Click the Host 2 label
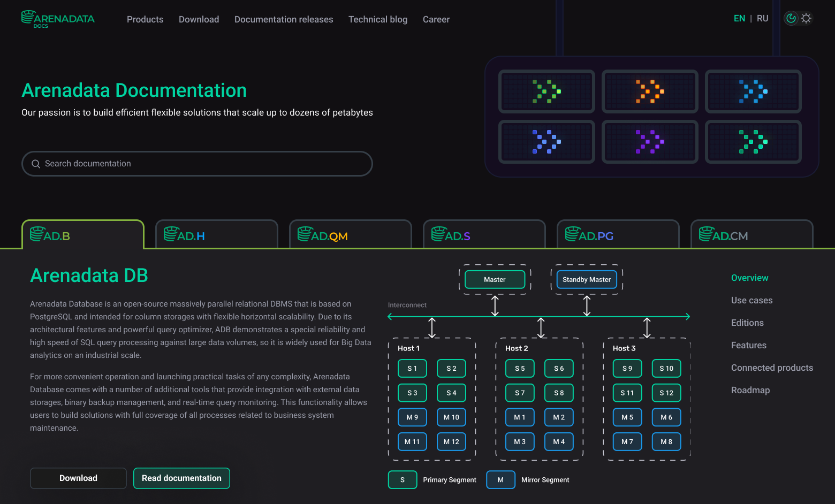 click(517, 348)
